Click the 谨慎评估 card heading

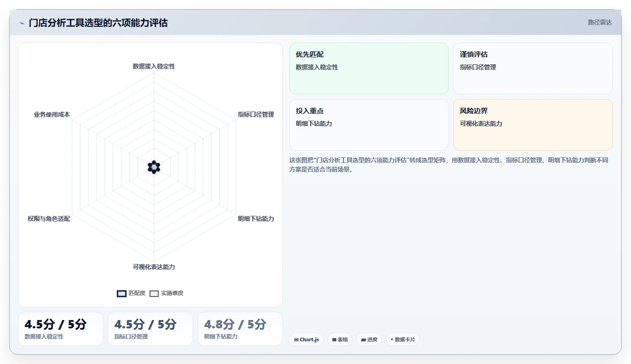pos(474,55)
